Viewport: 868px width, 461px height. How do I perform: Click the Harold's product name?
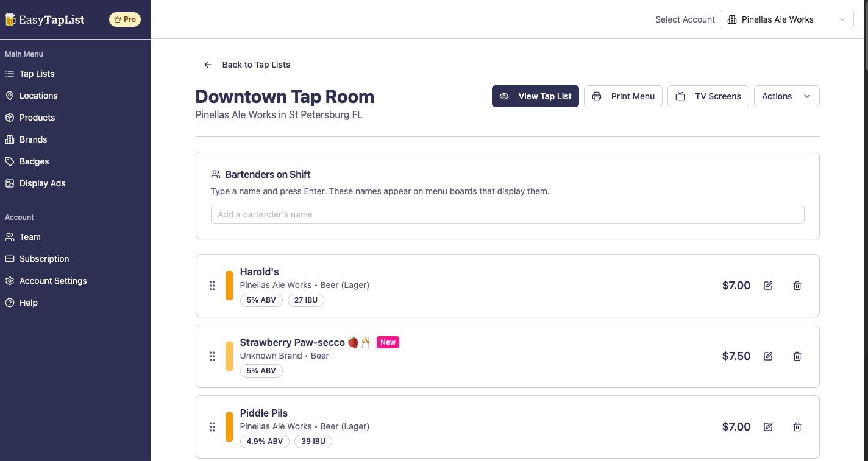(260, 272)
